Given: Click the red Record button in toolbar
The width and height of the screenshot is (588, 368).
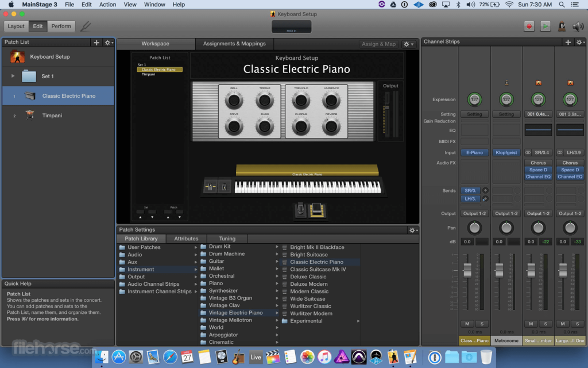Looking at the screenshot, I should click(529, 26).
